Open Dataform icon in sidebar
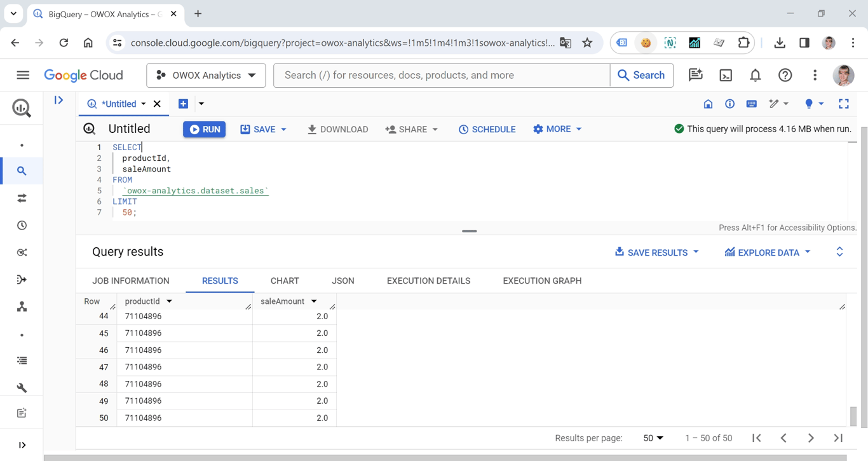Image resolution: width=868 pixels, height=461 pixels. [x=22, y=280]
